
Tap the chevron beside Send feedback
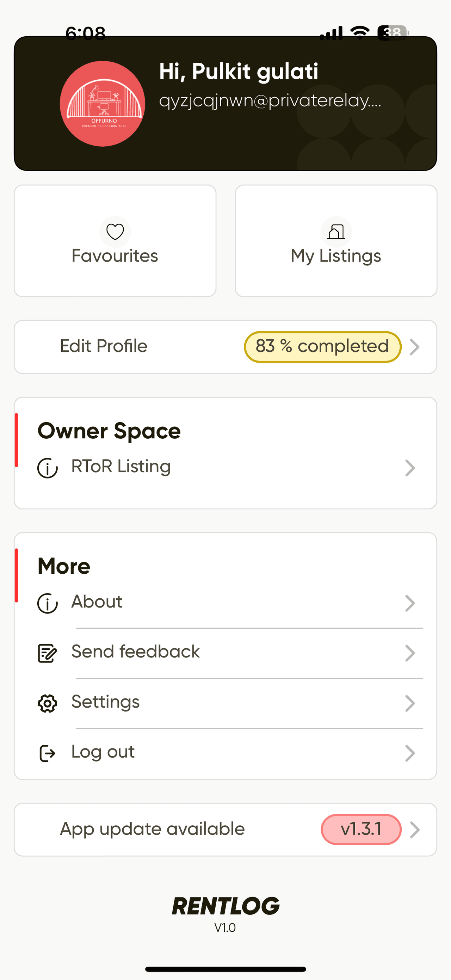(409, 653)
